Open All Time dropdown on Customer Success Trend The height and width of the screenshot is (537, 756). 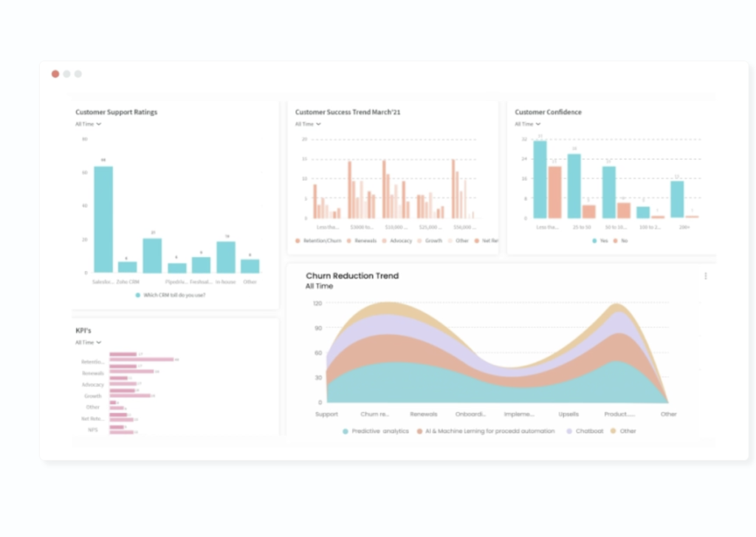(x=305, y=124)
